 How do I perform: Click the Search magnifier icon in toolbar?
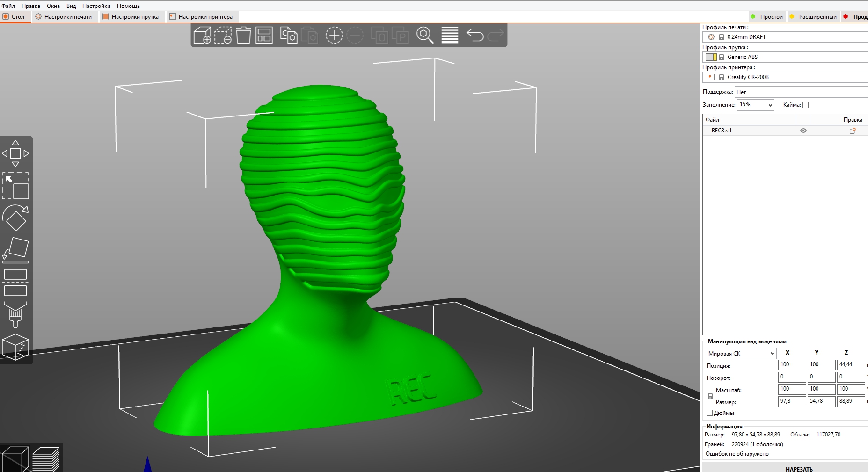point(425,35)
